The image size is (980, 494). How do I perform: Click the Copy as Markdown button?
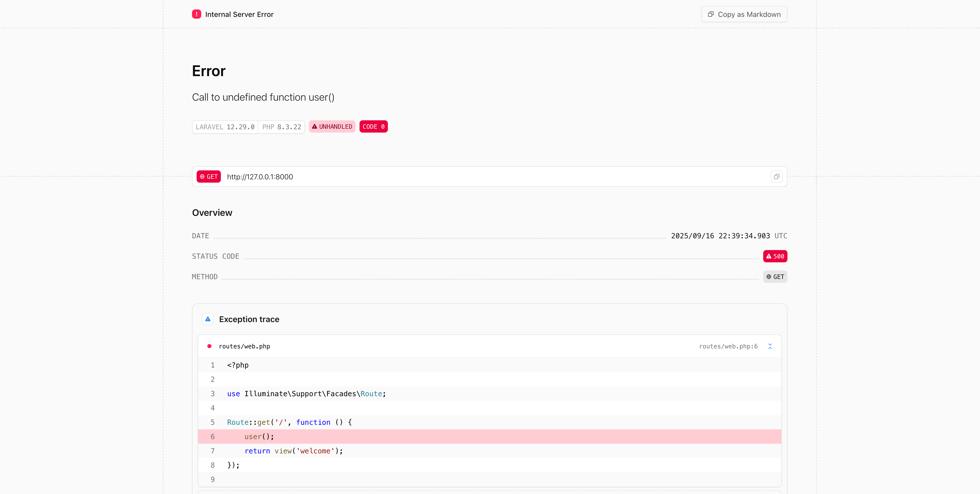pyautogui.click(x=744, y=14)
